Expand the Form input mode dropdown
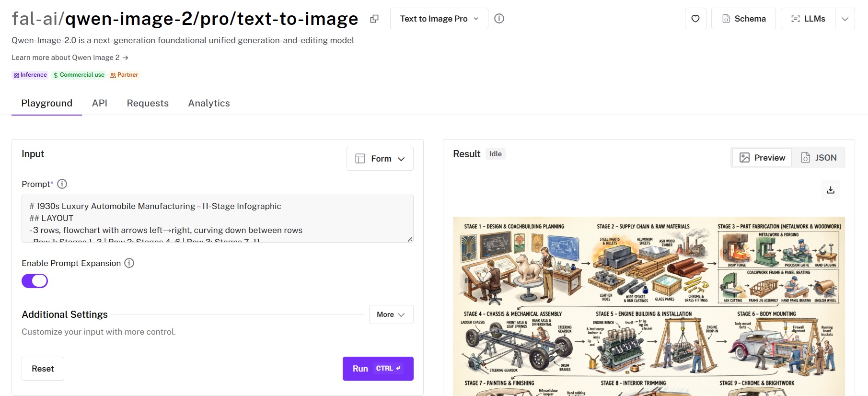The width and height of the screenshot is (868, 396). point(380,159)
